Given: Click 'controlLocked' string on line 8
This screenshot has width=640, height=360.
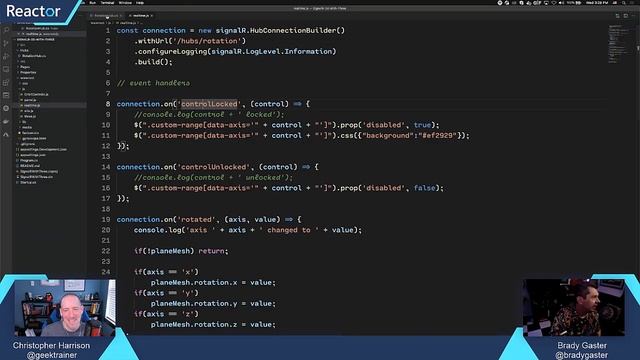Looking at the screenshot, I should click(x=209, y=104).
